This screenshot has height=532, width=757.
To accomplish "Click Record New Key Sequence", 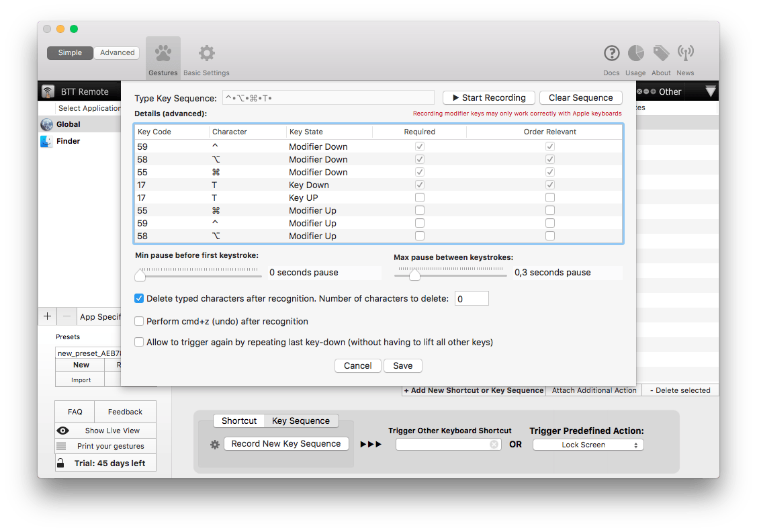I will [x=286, y=443].
